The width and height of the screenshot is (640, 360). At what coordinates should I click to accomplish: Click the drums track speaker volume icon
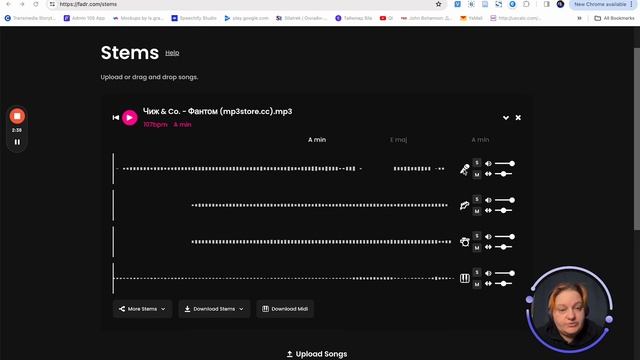[x=488, y=237]
